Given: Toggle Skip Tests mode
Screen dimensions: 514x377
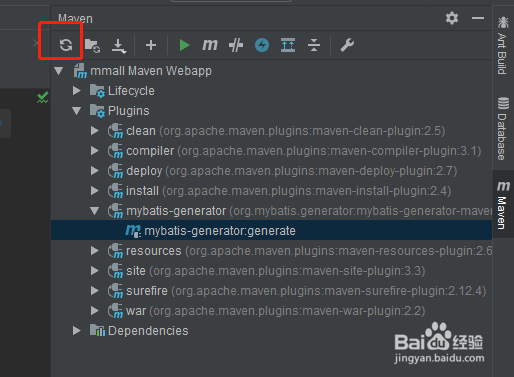Looking at the screenshot, I should pyautogui.click(x=236, y=45).
